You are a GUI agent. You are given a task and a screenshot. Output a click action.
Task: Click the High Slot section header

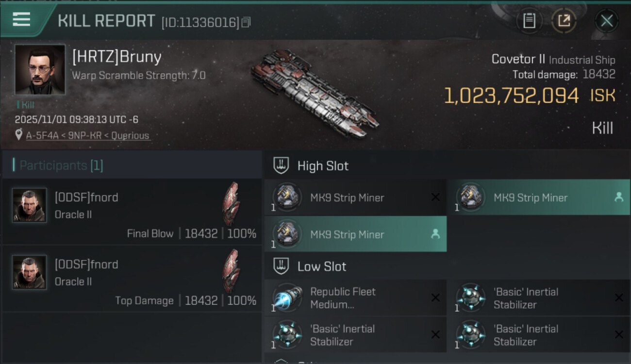323,166
